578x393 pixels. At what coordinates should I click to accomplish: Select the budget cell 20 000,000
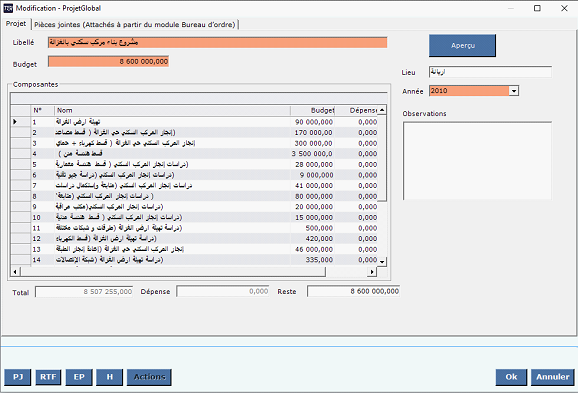pyautogui.click(x=313, y=207)
